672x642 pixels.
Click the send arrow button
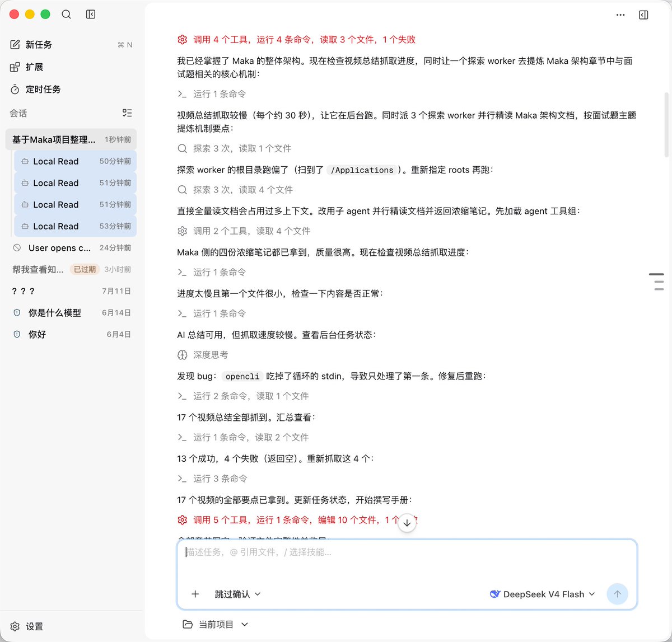(617, 594)
